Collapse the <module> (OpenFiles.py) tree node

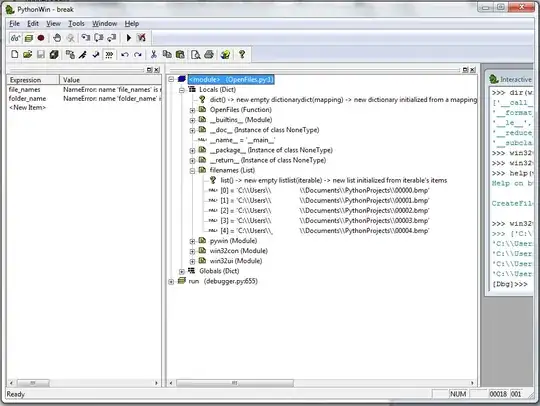[171, 80]
